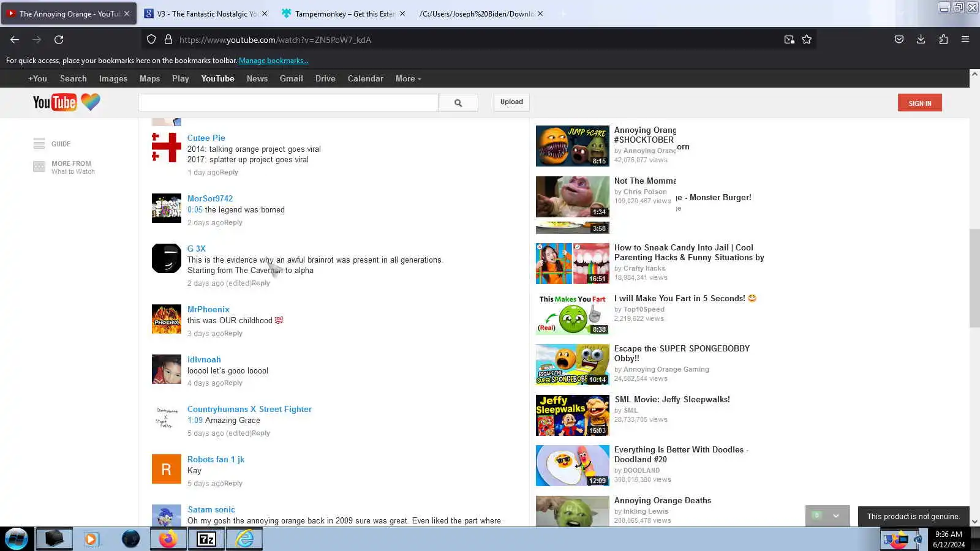Reply to idlvnoah's comment
Image resolution: width=980 pixels, height=551 pixels.
tap(233, 383)
